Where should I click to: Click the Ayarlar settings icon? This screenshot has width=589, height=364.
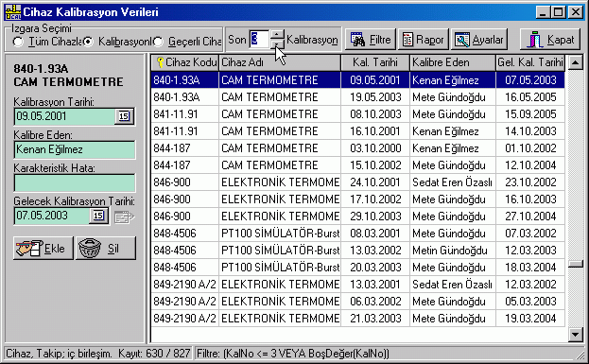462,40
